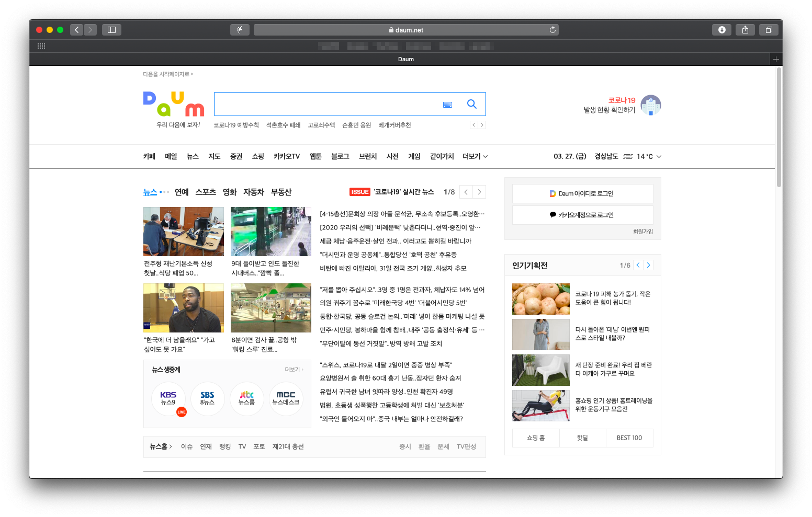812x517 pixels.
Task: Click the 코로나19 hospital badge icon
Action: click(x=650, y=105)
